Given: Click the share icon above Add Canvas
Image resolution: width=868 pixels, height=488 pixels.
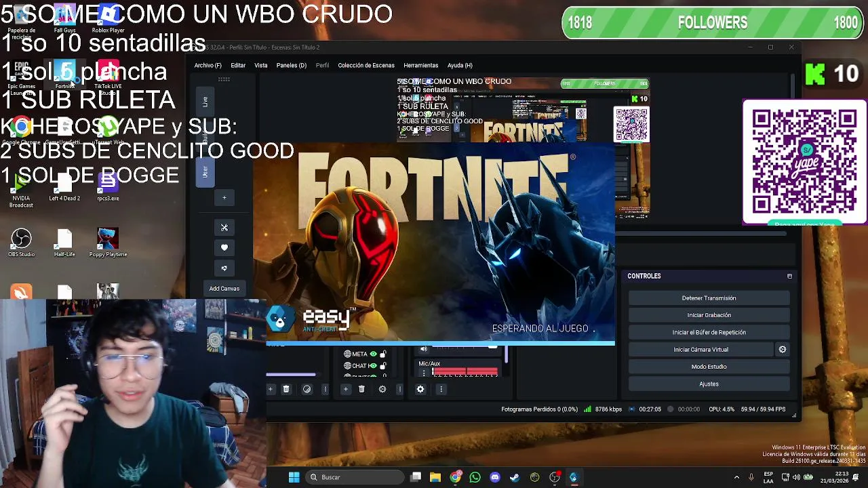Looking at the screenshot, I should (x=224, y=268).
